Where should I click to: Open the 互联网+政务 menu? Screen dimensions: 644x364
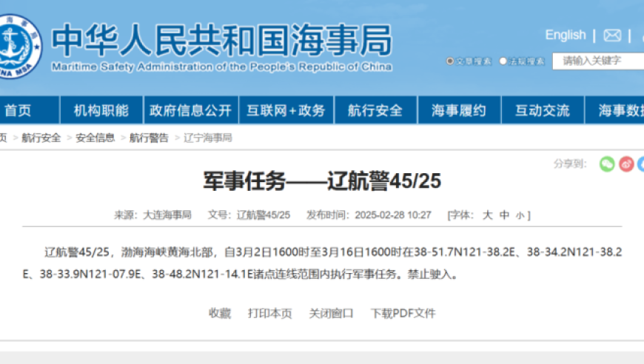(286, 110)
